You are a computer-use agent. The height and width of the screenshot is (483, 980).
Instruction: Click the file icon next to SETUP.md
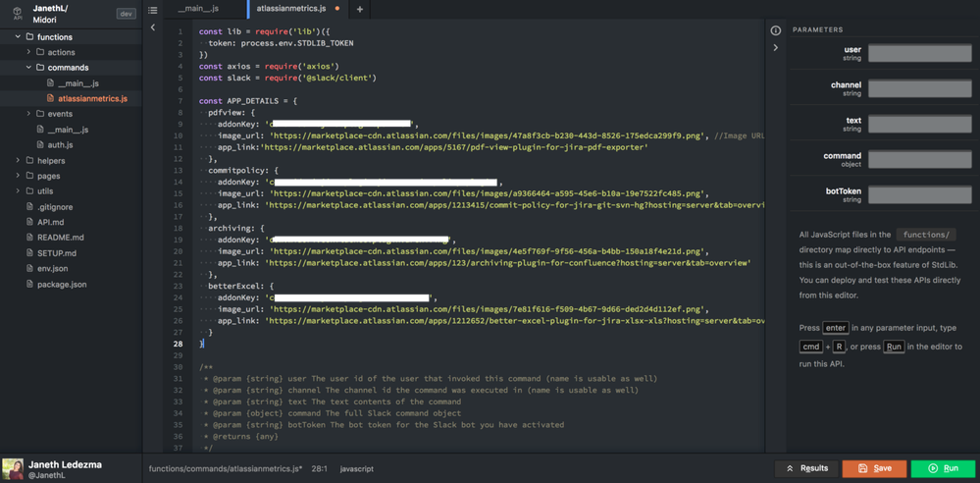pos(29,253)
